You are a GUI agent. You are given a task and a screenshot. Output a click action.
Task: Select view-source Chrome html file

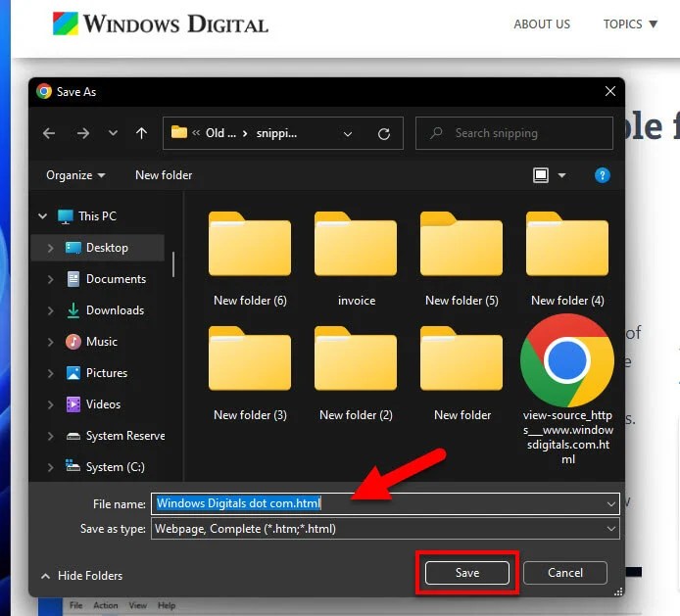click(x=567, y=389)
